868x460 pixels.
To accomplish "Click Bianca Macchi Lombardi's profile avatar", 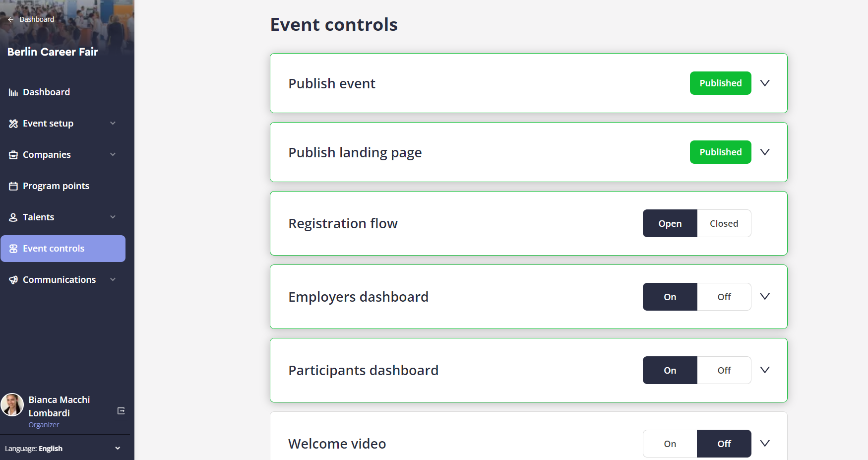I will pos(12,405).
